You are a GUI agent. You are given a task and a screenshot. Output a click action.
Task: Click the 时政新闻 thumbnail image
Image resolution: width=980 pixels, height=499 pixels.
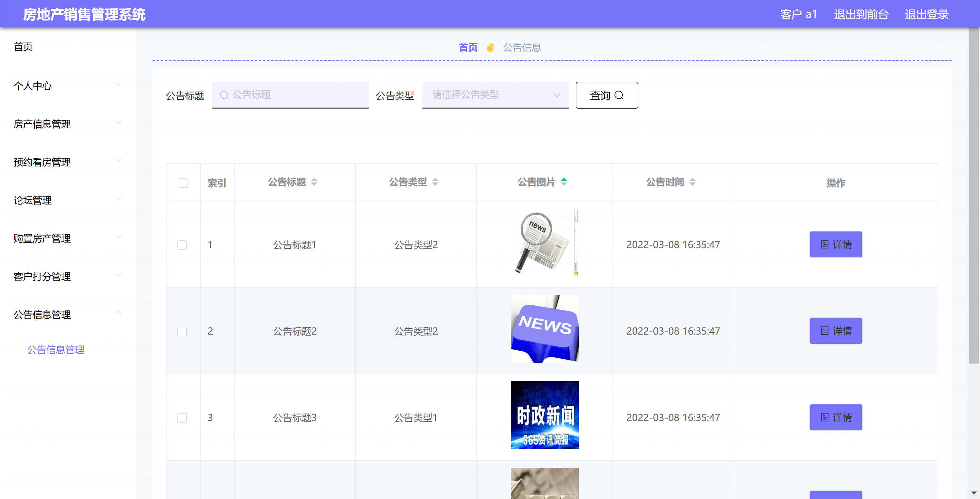click(x=544, y=415)
